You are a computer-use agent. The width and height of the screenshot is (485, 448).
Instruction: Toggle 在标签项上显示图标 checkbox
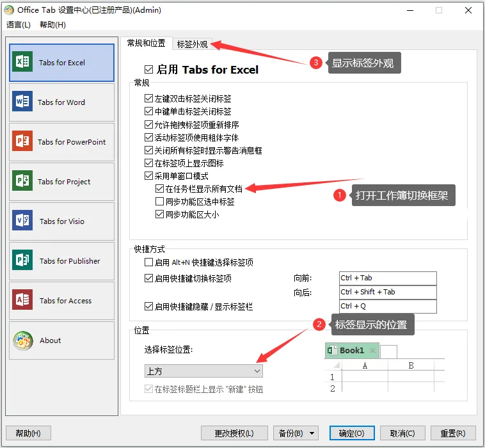point(148,163)
